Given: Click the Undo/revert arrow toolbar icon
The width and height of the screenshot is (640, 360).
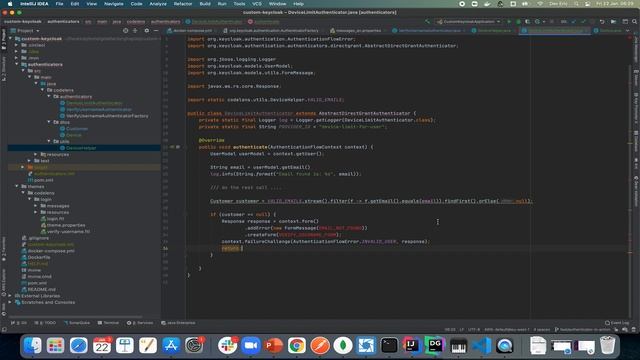Looking at the screenshot, I should [x=602, y=22].
